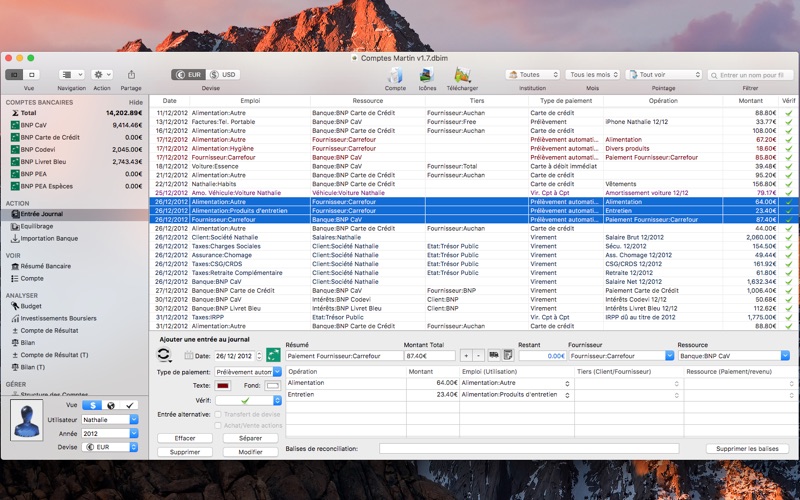
Task: Open the Texte dark red color swatch
Action: pos(223,386)
